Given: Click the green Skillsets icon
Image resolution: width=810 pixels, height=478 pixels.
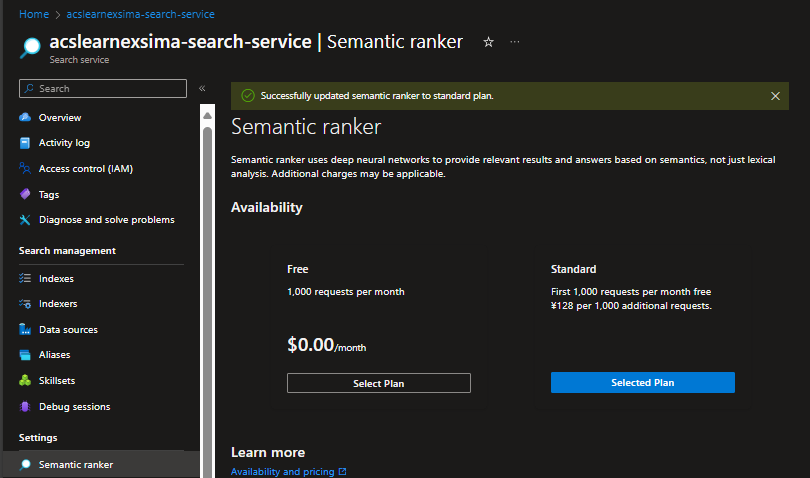Looking at the screenshot, I should pyautogui.click(x=25, y=380).
